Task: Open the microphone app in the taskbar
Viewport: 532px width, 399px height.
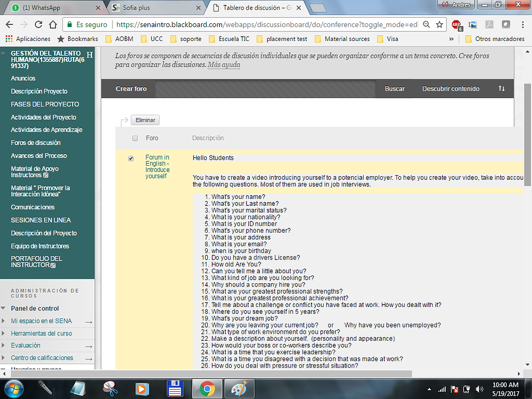Action: coord(46,389)
